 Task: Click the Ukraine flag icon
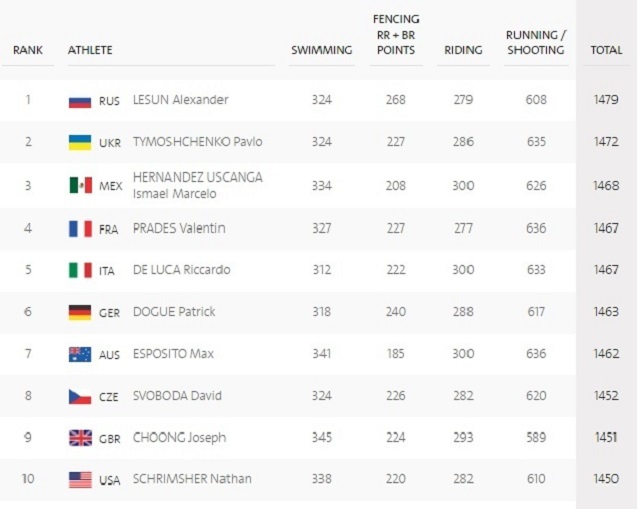click(80, 143)
